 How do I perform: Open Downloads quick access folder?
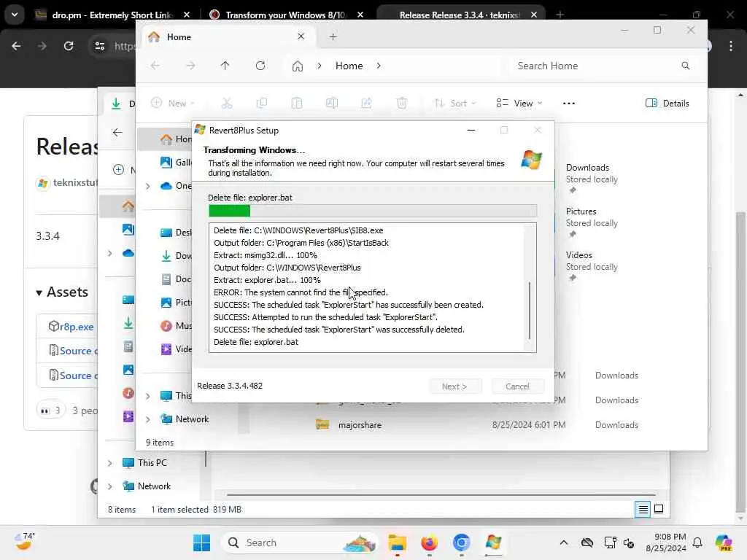click(x=592, y=179)
